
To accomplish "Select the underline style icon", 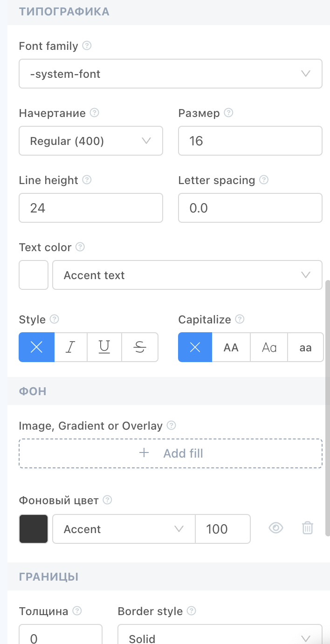I will pos(104,347).
